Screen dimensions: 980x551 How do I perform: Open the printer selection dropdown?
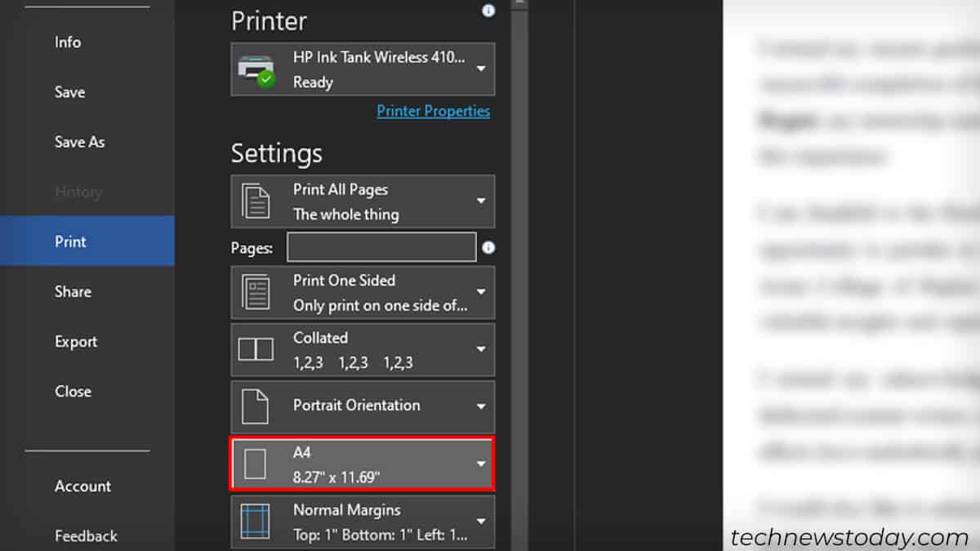tap(483, 69)
